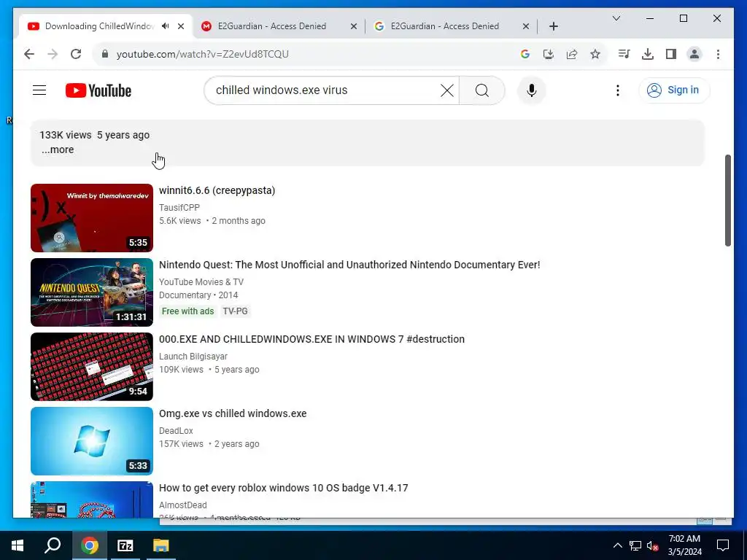The height and width of the screenshot is (560, 747).
Task: Mute the Downloading ChilledWindows tab audio icon
Action: tap(166, 26)
